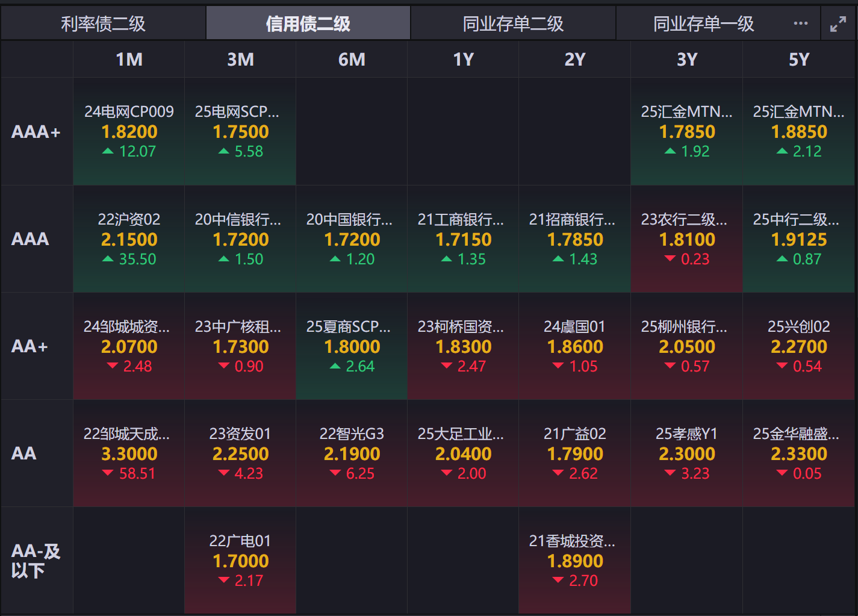Open the 22智光G3 bond cell
The height and width of the screenshot is (616, 858).
click(x=352, y=453)
